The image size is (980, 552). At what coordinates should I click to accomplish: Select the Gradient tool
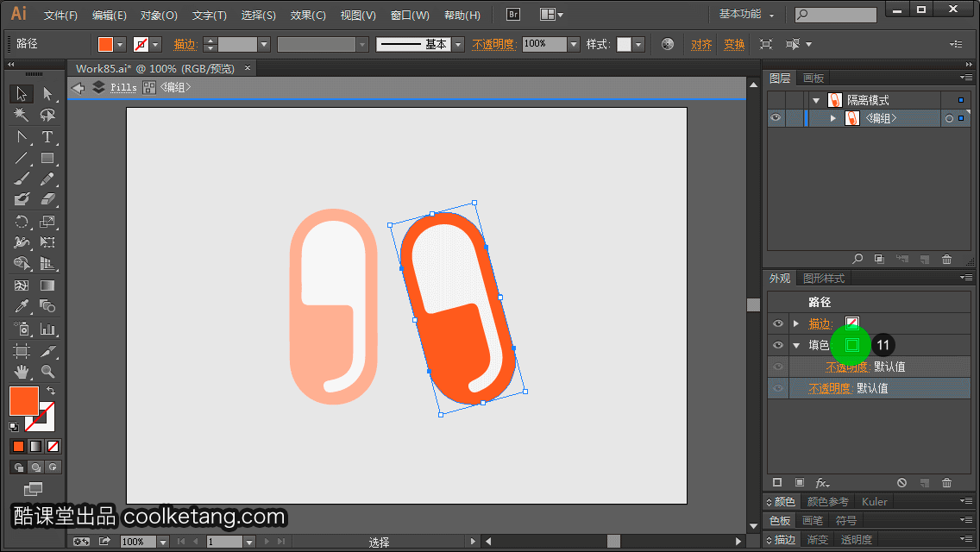[x=47, y=285]
